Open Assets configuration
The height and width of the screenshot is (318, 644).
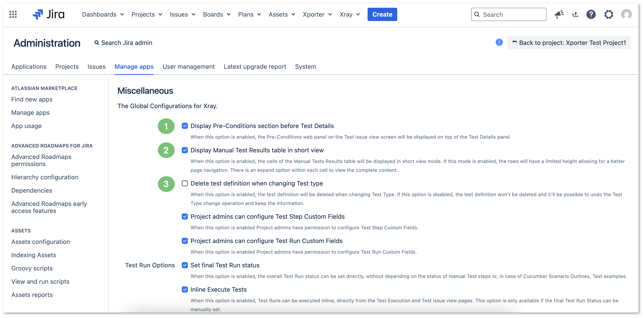click(x=40, y=241)
